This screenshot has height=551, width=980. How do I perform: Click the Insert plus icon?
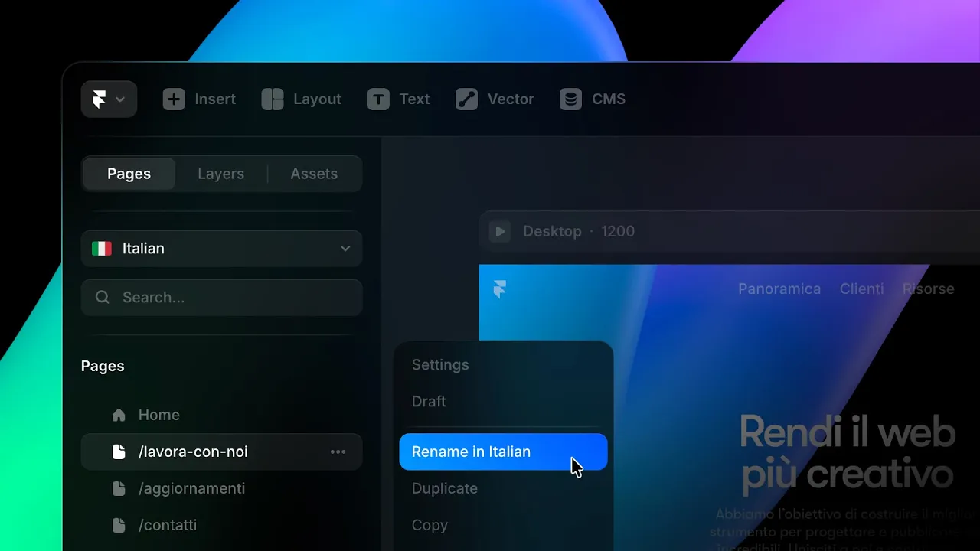[x=174, y=99]
